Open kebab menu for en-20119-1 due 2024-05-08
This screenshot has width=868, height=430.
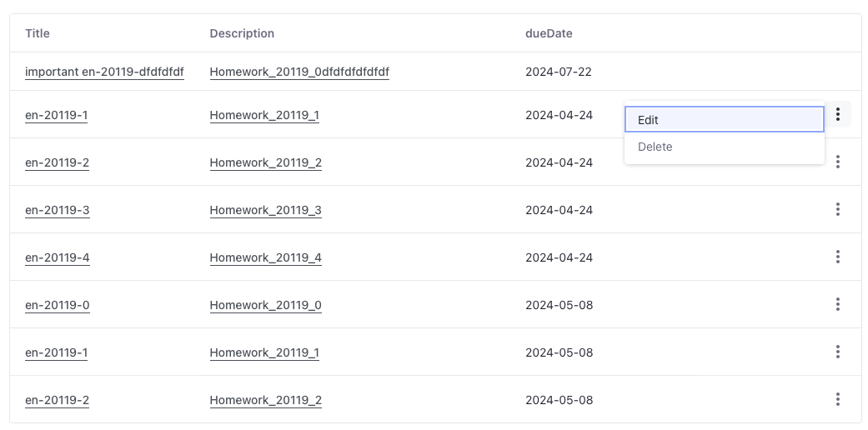pos(837,352)
